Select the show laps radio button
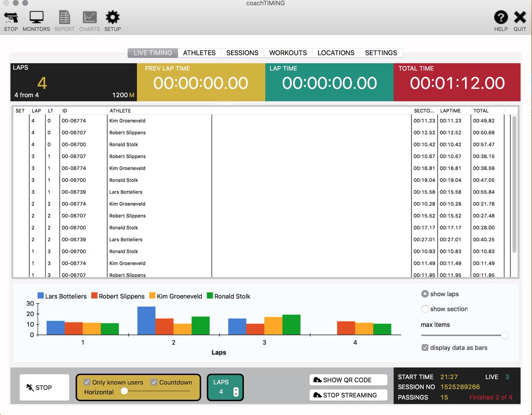Image resolution: width=532 pixels, height=415 pixels. 425,294
